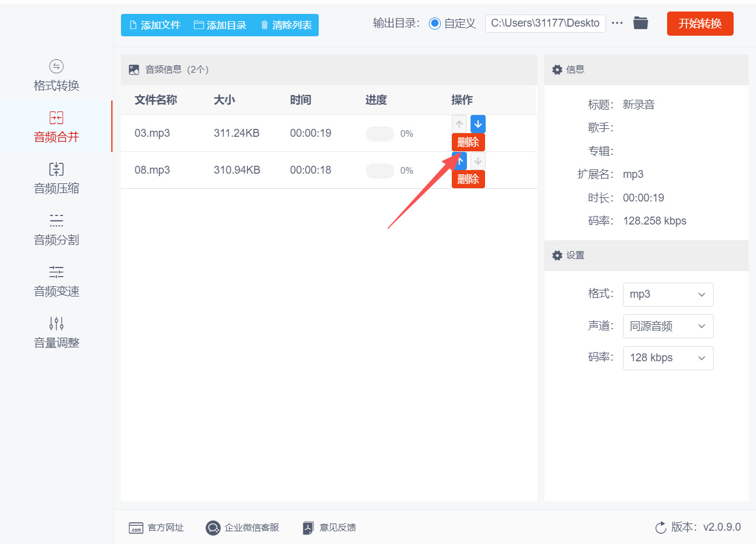Viewport: 756px width, 544px height.
Task: Click the 添加文件 button
Action: click(155, 25)
